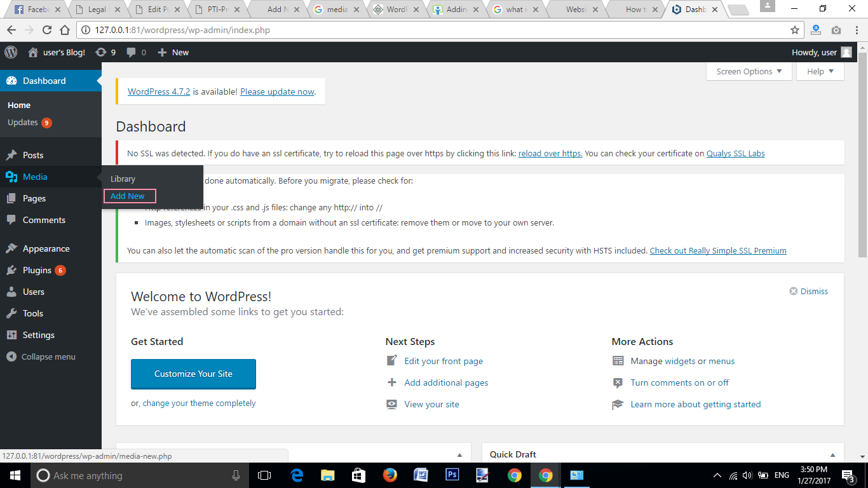Viewport: 868px width, 488px height.
Task: Open the Please update now link
Action: point(276,91)
